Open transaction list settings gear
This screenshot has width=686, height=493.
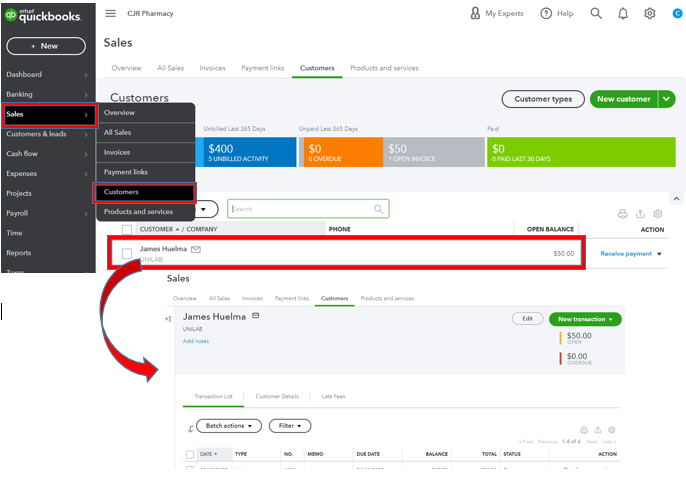click(x=612, y=430)
